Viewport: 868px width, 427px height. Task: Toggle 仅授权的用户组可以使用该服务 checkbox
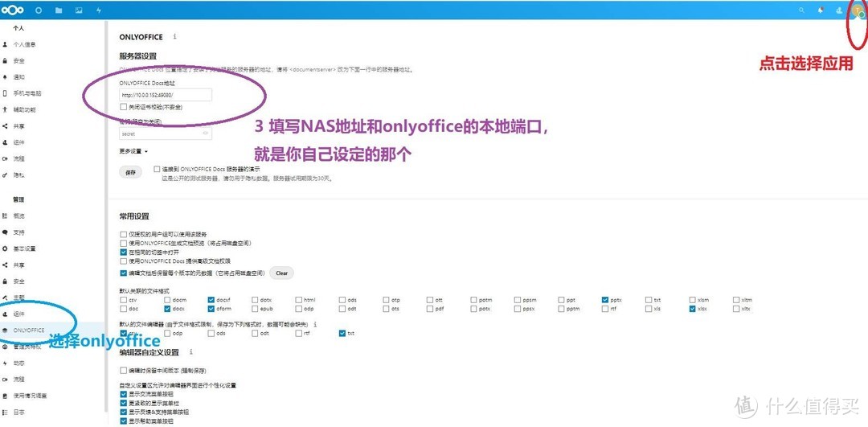point(124,235)
